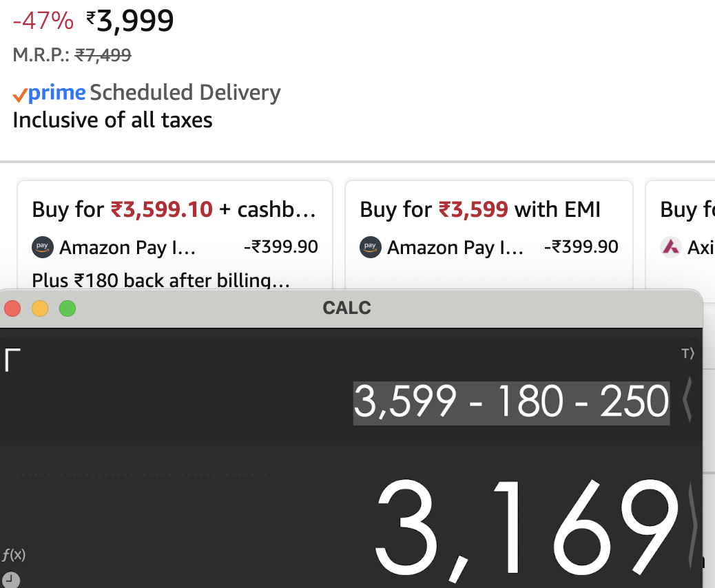The height and width of the screenshot is (588, 715).
Task: Click the -47% discount percentage
Action: point(43,19)
